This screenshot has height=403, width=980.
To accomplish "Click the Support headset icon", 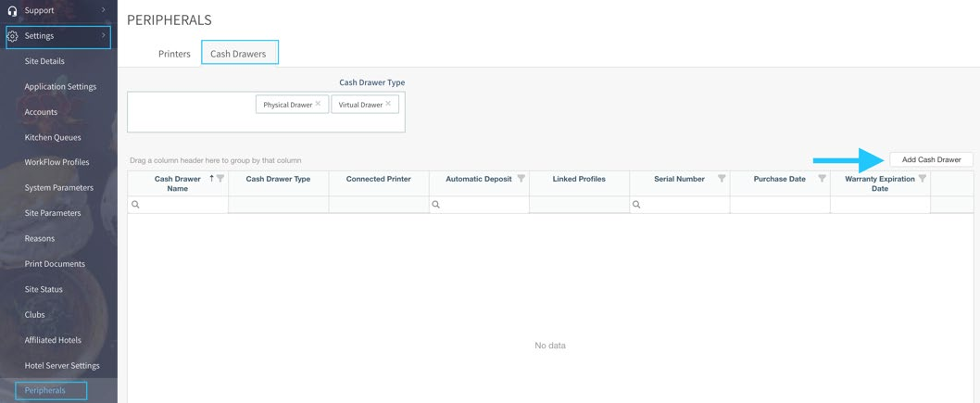I will pyautogui.click(x=13, y=10).
